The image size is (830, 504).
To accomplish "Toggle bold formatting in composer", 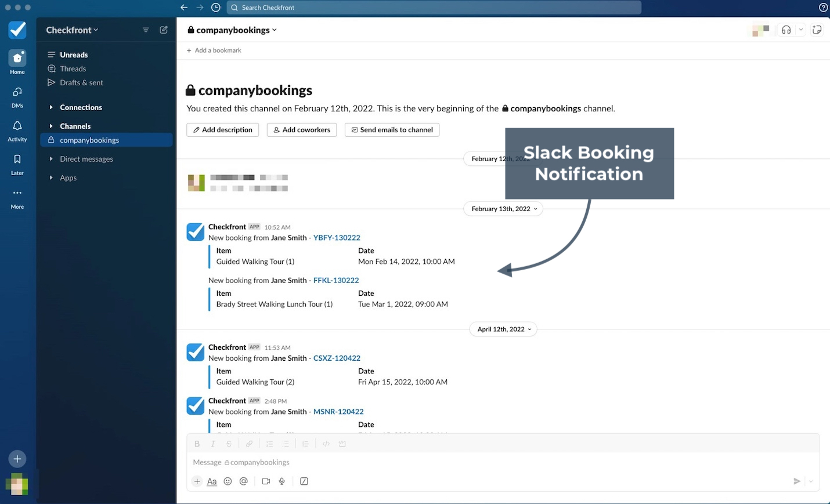I will click(197, 444).
